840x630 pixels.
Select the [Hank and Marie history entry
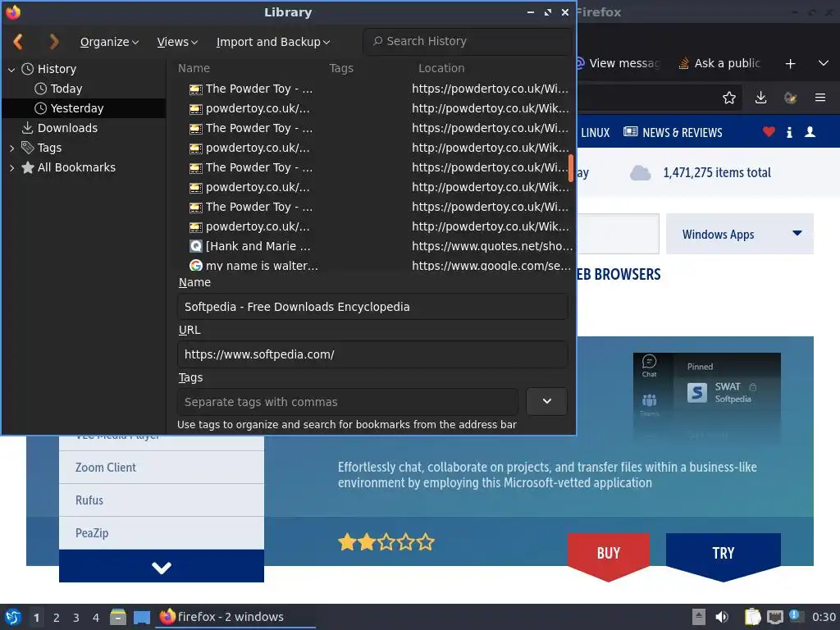coord(250,246)
